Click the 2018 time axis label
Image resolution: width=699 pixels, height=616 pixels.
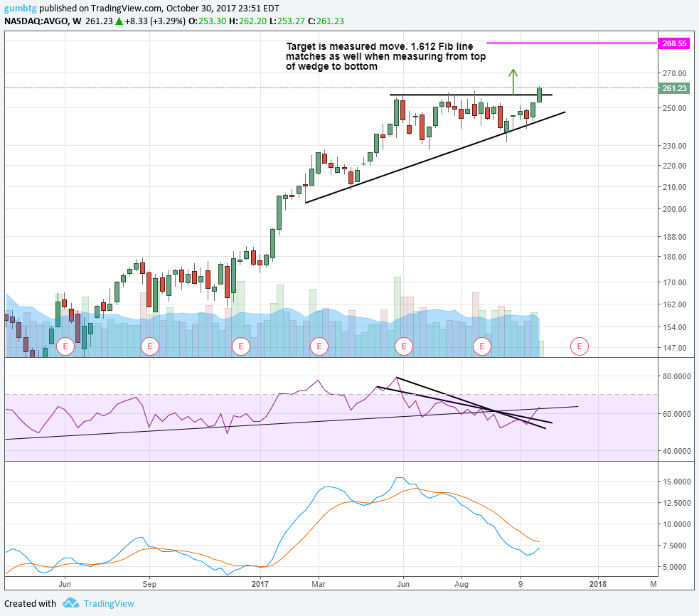(598, 584)
